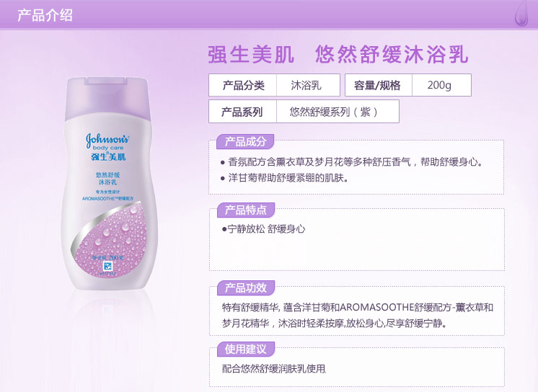Click the 容量/规格 label cell

click(378, 85)
